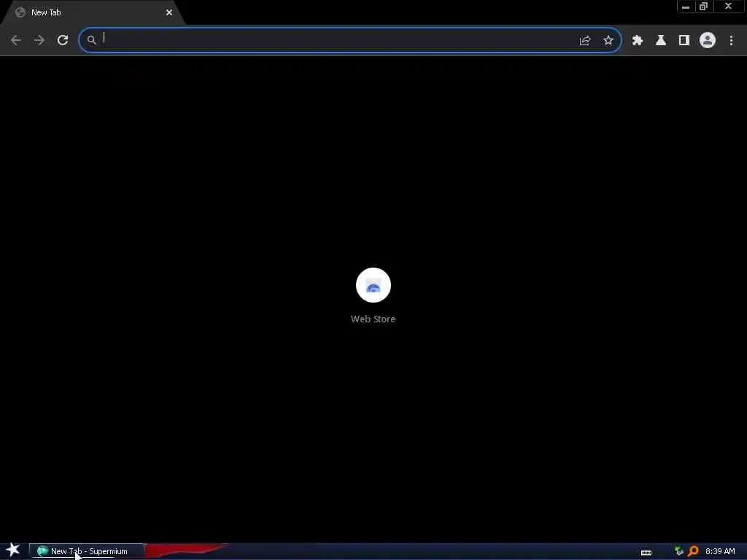Go back with the back arrow
This screenshot has width=747, height=560.
click(16, 40)
